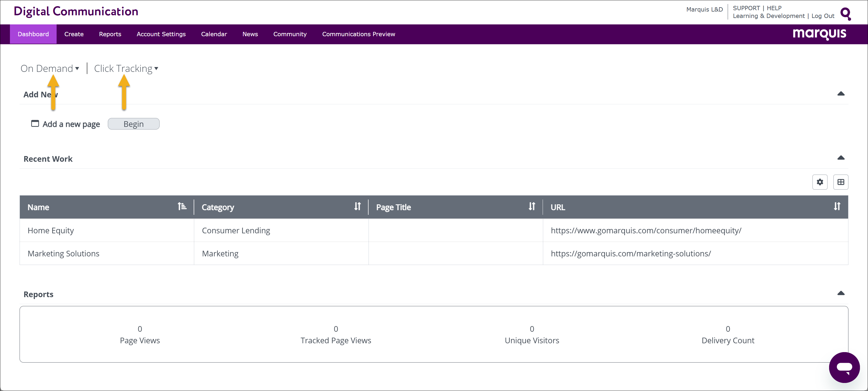Collapse the Recent Work section
Screen dimensions: 868x391
coord(841,158)
